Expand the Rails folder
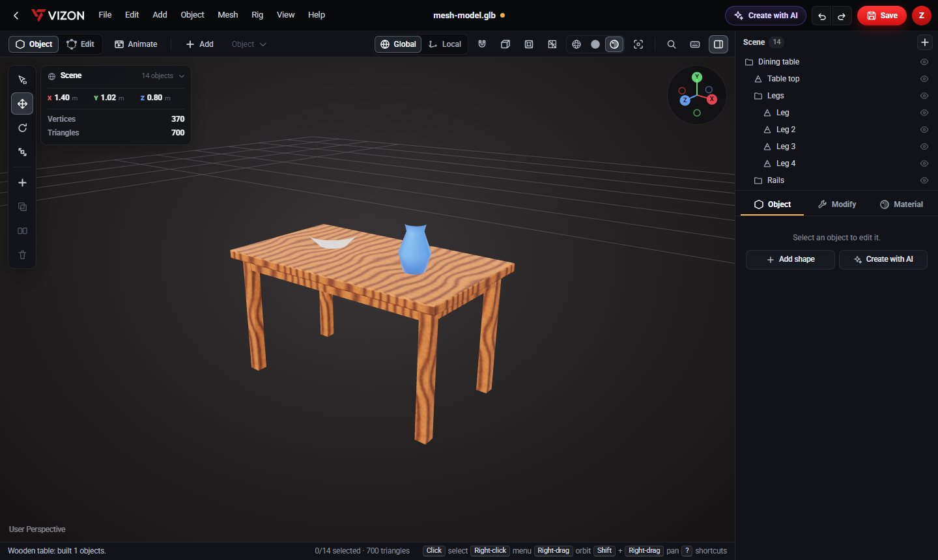This screenshot has height=560, width=938. [x=758, y=180]
